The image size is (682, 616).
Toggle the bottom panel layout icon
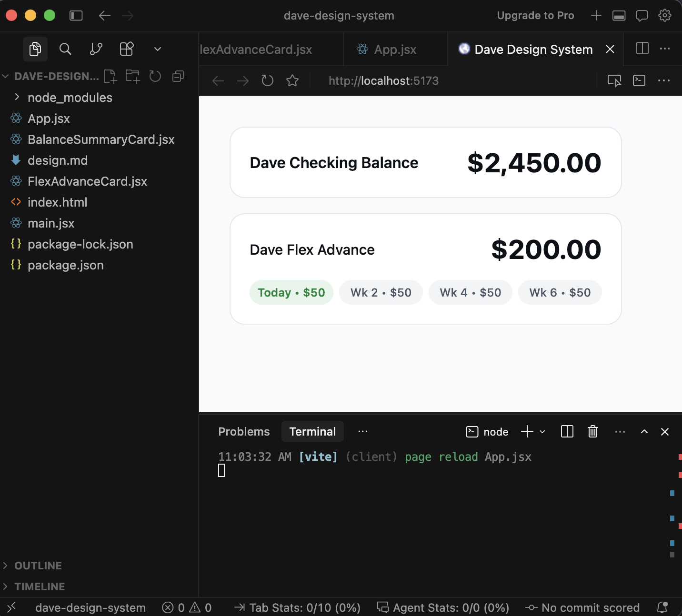(619, 16)
